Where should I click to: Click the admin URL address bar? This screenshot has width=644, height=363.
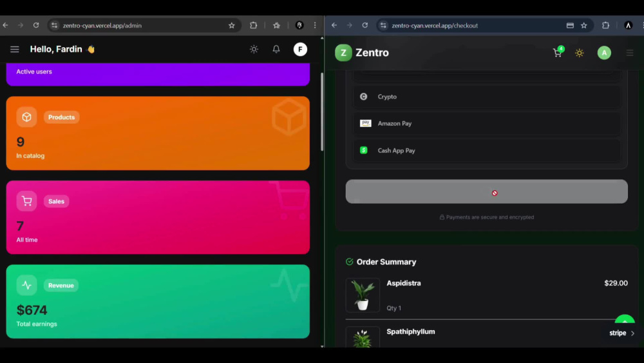144,26
